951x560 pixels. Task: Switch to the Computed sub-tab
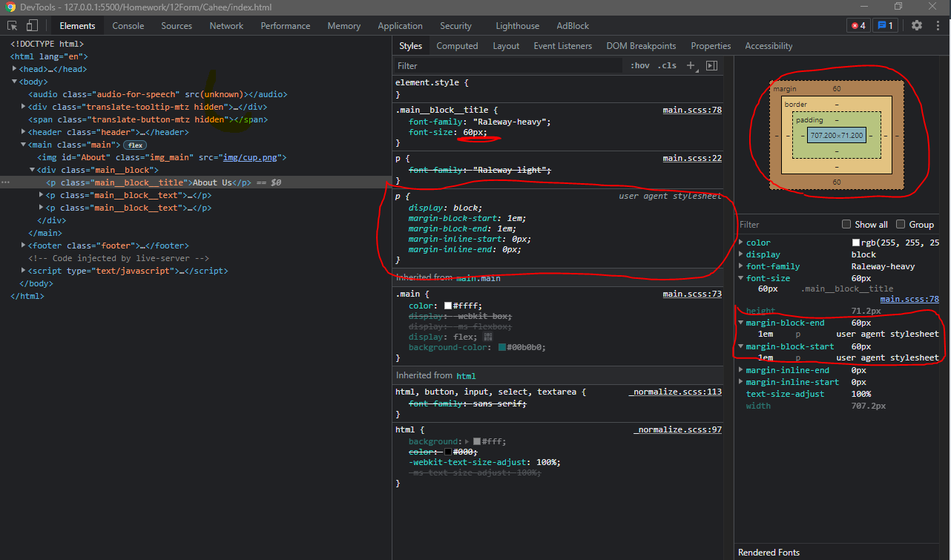point(457,46)
